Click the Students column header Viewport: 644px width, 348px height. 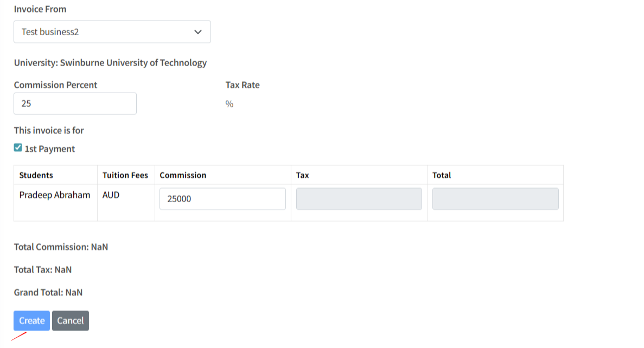click(36, 175)
